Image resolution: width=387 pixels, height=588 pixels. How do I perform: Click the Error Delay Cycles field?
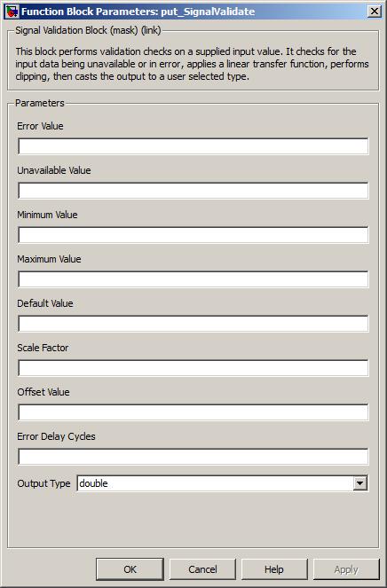[x=193, y=457]
